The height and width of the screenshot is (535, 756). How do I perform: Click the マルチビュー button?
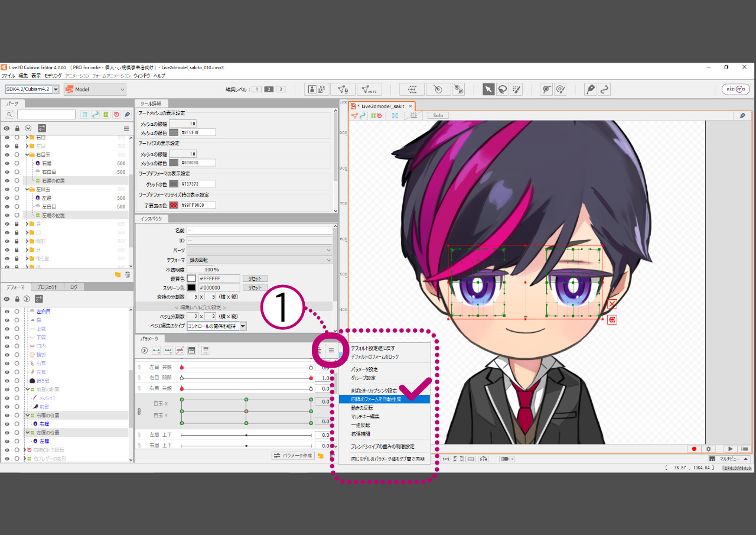(x=729, y=459)
